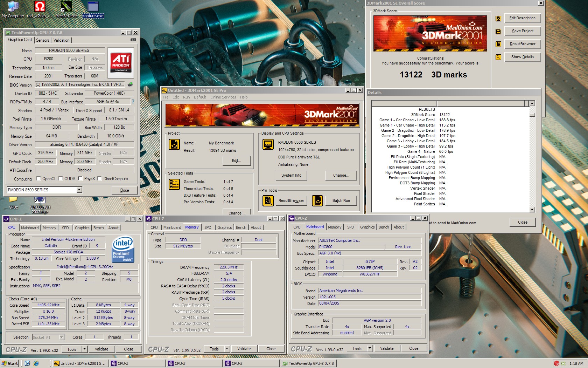Click the Edit... button in Project section
Image resolution: width=588 pixels, height=368 pixels.
(x=237, y=161)
